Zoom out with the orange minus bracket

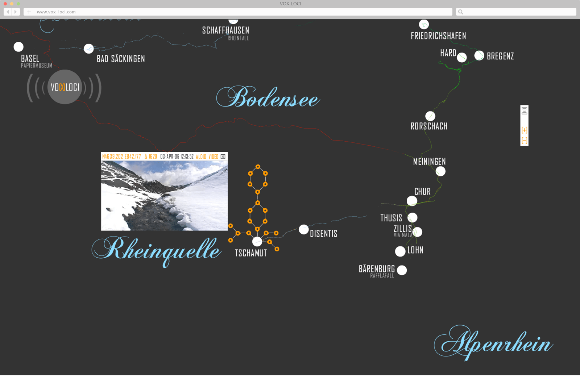[524, 140]
